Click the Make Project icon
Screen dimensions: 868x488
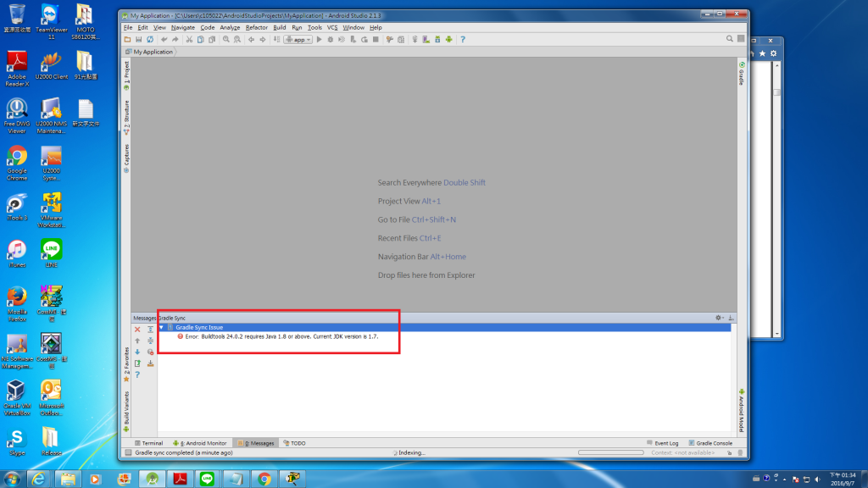pyautogui.click(x=277, y=39)
